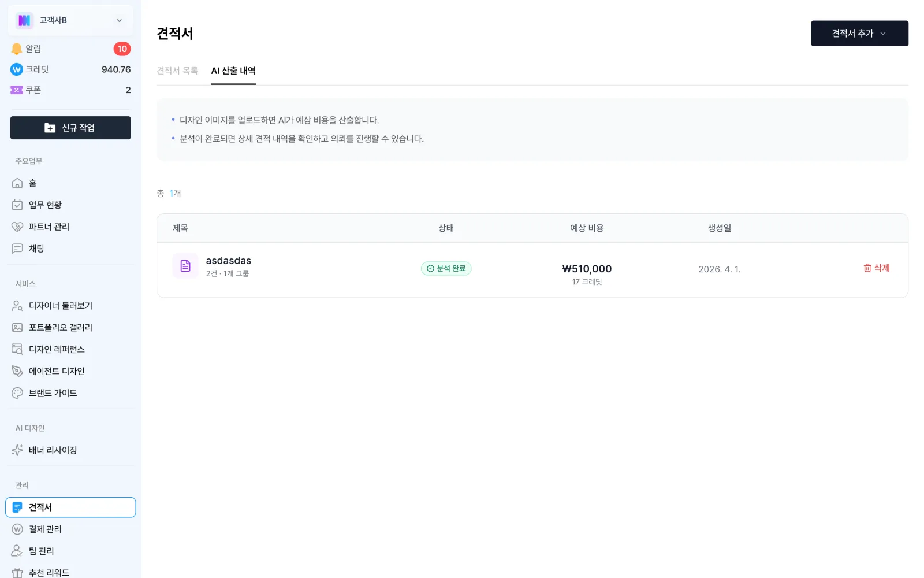This screenshot has height=578, width=924.
Task: Click the image icon beside 포트폴리오 갤러리
Action: point(17,328)
